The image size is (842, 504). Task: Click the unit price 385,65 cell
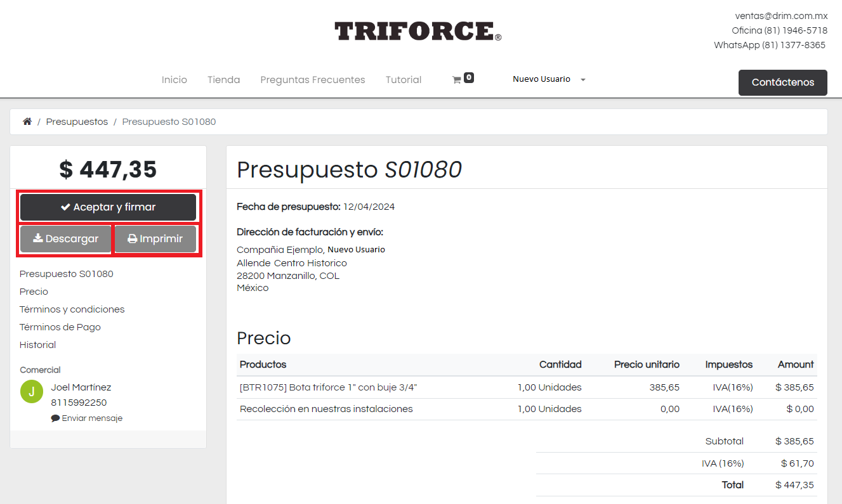664,387
